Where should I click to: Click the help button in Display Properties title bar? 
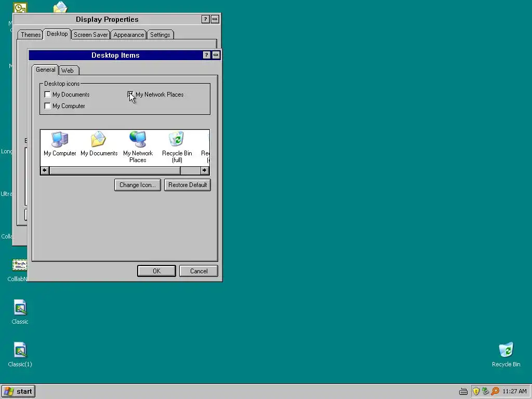click(x=205, y=19)
